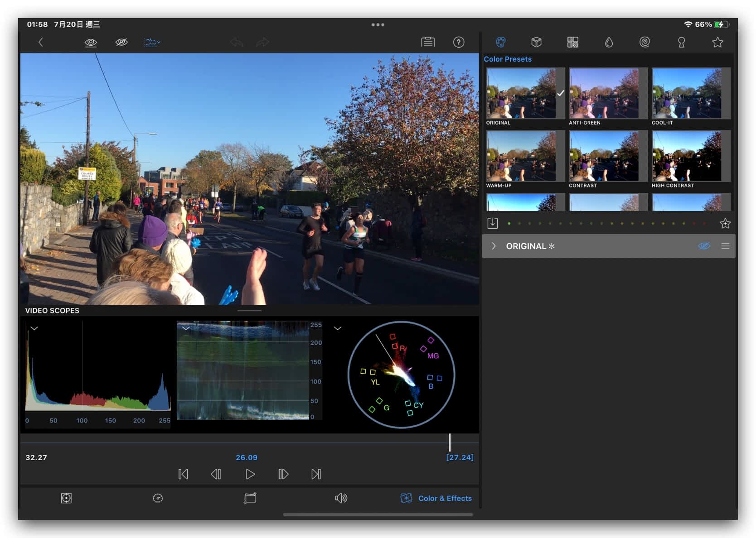Screen dimensions: 756x538
Task: Open the crop and transform tool
Action: [x=250, y=498]
